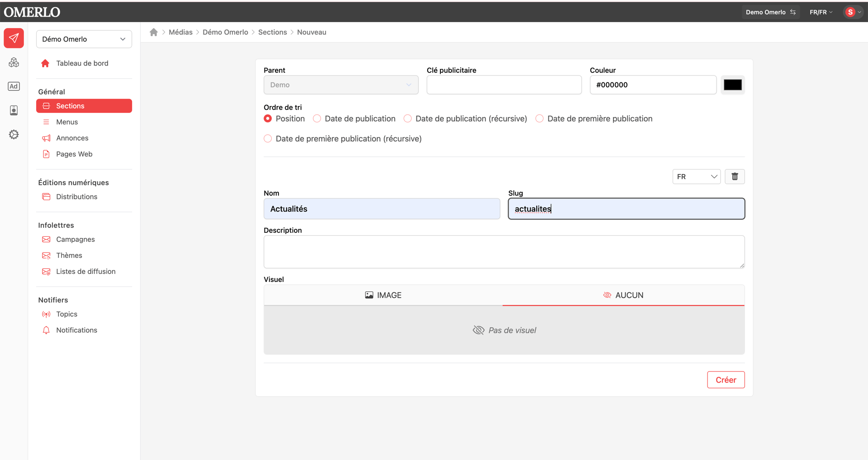The image size is (868, 460).
Task: Open the Pages Web sidebar item
Action: point(84,154)
